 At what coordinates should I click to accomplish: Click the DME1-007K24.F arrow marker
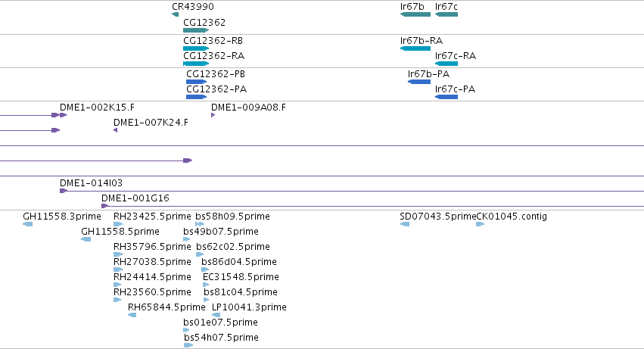coord(116,130)
